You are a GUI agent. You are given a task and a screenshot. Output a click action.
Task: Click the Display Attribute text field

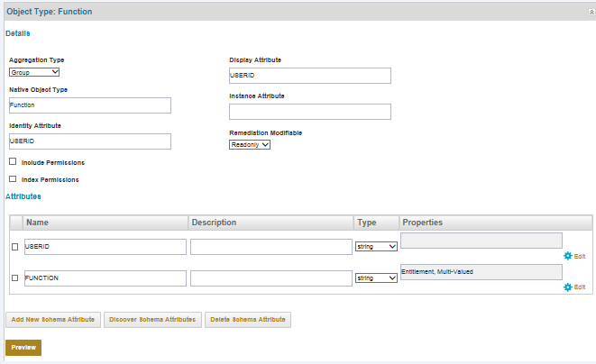tap(309, 76)
